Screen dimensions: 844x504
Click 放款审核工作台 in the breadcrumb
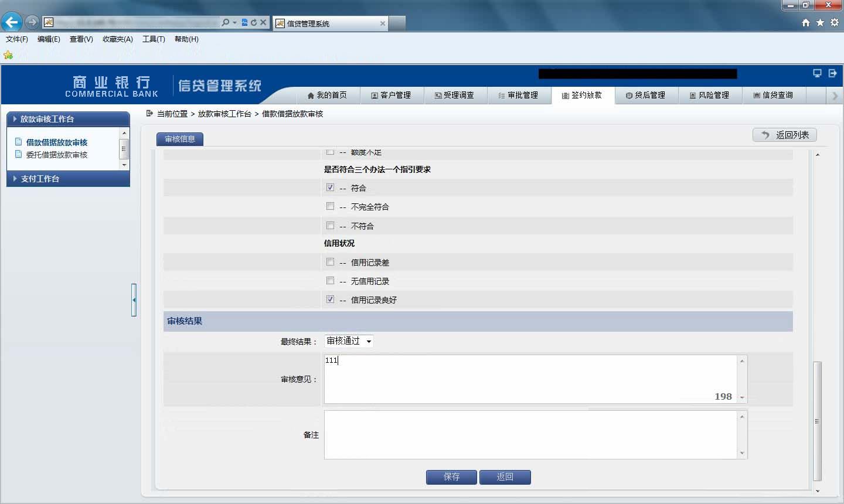coord(224,114)
